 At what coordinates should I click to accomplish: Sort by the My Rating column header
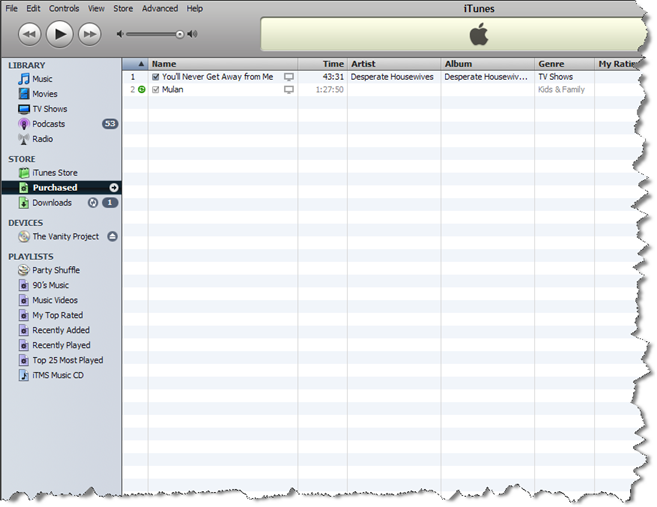coord(617,64)
